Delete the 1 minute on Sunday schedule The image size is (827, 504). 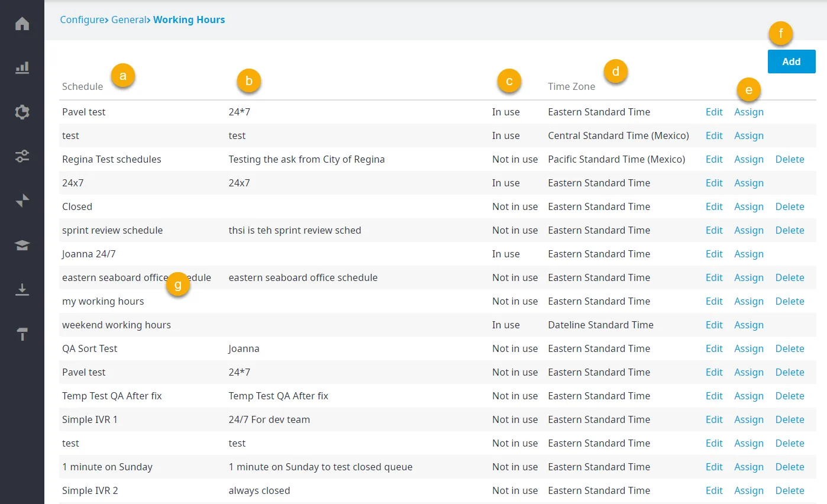(790, 467)
